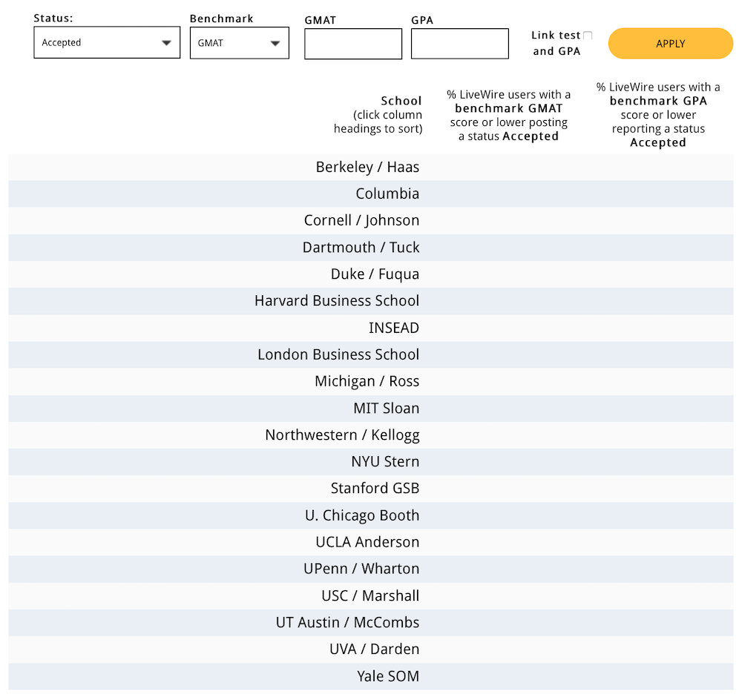Enable the Link test and GPA checkbox

(588, 36)
